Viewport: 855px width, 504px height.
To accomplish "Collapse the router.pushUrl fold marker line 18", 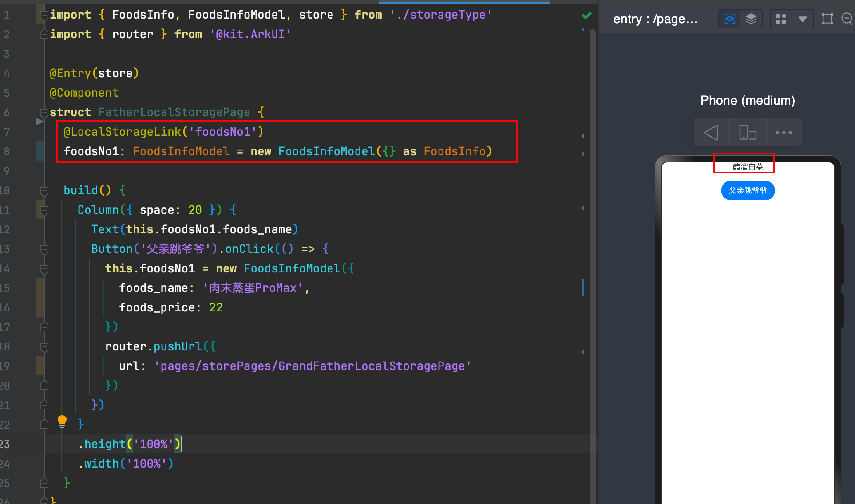I will tap(44, 347).
